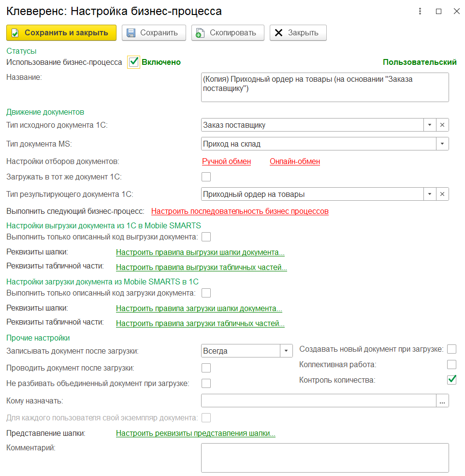Toggle 'Выполнить только описанный код выгрузки документа' checkbox
This screenshot has width=465, height=476.
click(x=206, y=237)
